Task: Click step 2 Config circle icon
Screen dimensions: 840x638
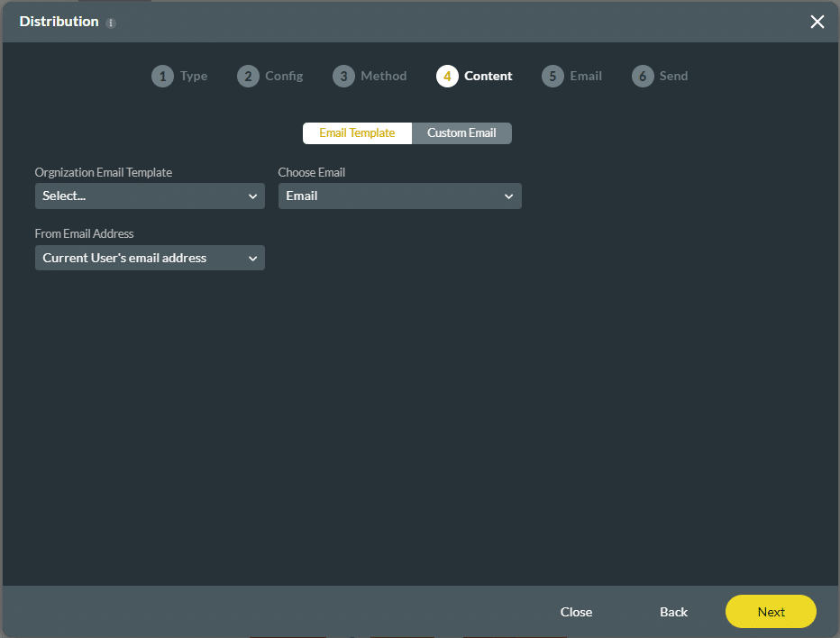Action: coord(248,76)
